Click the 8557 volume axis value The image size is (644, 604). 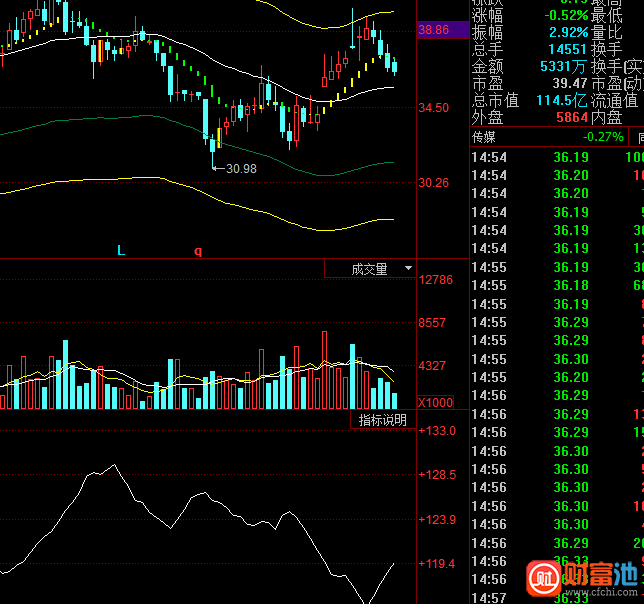[x=432, y=323]
